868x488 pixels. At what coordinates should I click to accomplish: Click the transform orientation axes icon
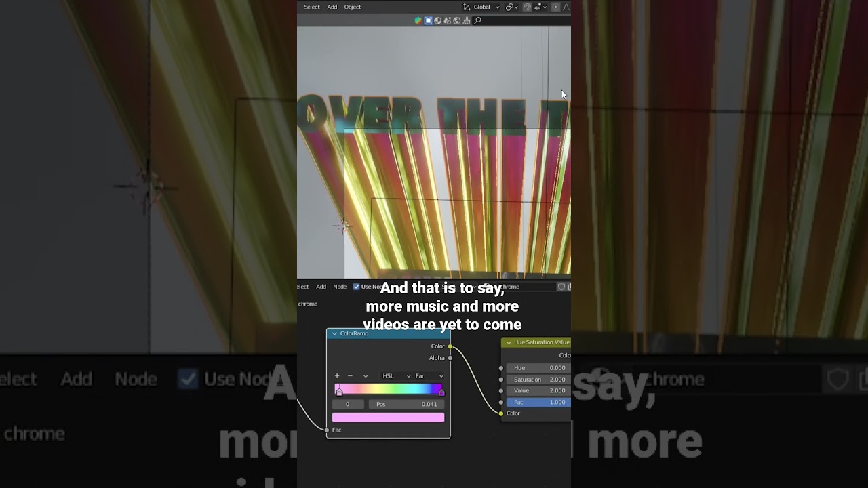pos(467,7)
